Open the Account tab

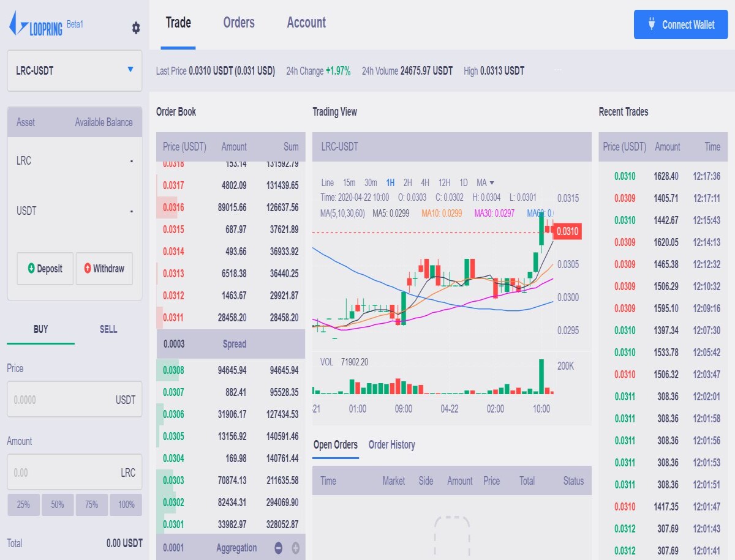[306, 23]
